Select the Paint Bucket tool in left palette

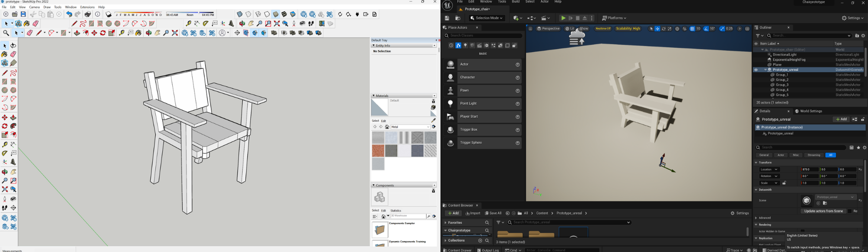(5, 55)
